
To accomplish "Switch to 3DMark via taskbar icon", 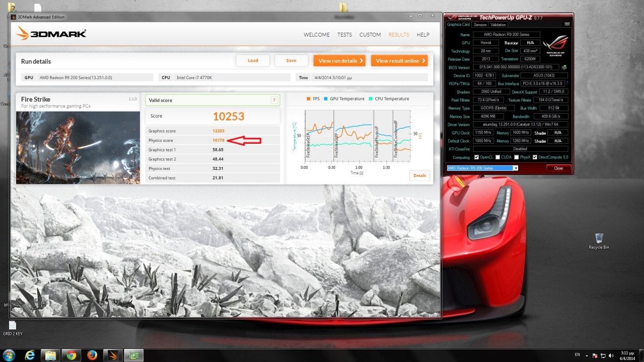I will 113,355.
